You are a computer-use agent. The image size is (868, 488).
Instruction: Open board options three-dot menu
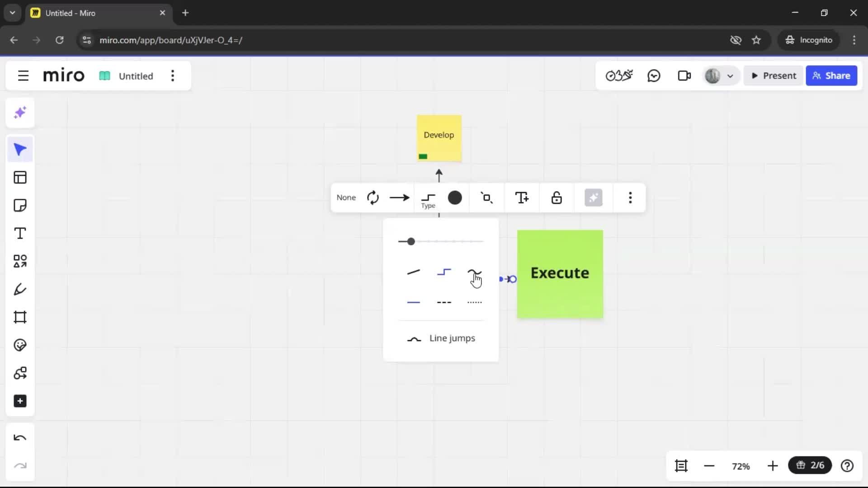tap(173, 76)
